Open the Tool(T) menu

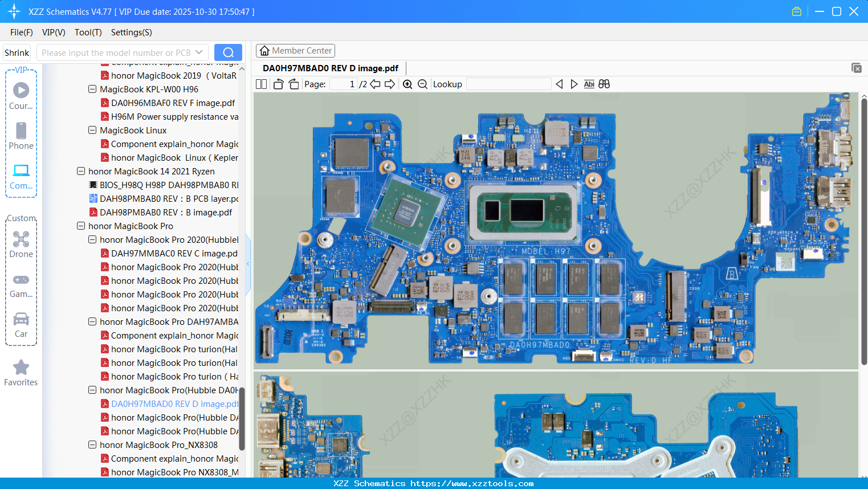(x=88, y=32)
